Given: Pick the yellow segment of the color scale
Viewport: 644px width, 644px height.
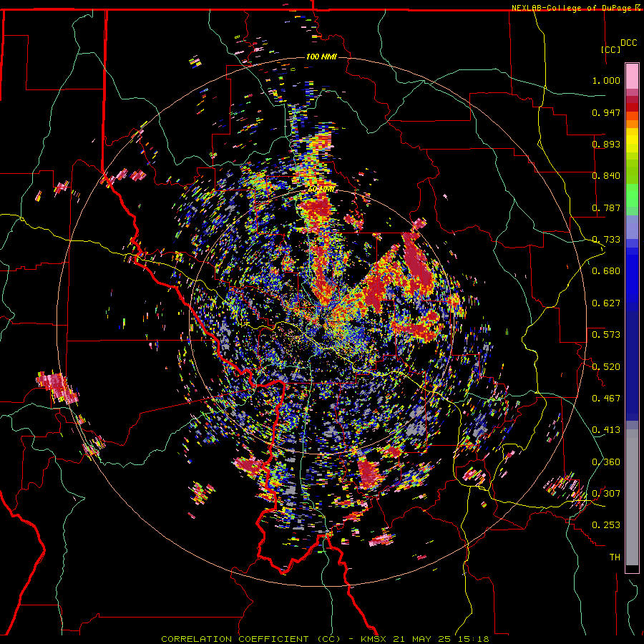Looking at the screenshot, I should coord(632,141).
